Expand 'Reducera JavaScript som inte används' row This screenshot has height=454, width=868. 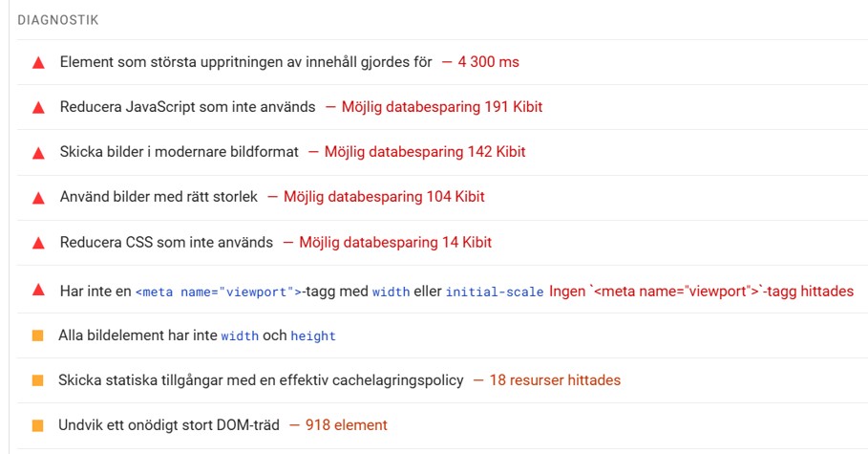click(x=442, y=107)
